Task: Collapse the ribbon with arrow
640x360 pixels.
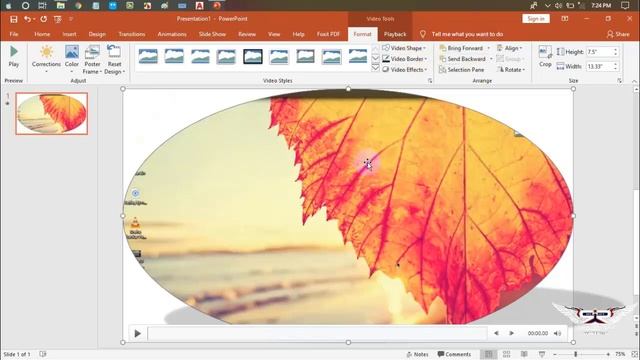Action: [x=634, y=82]
